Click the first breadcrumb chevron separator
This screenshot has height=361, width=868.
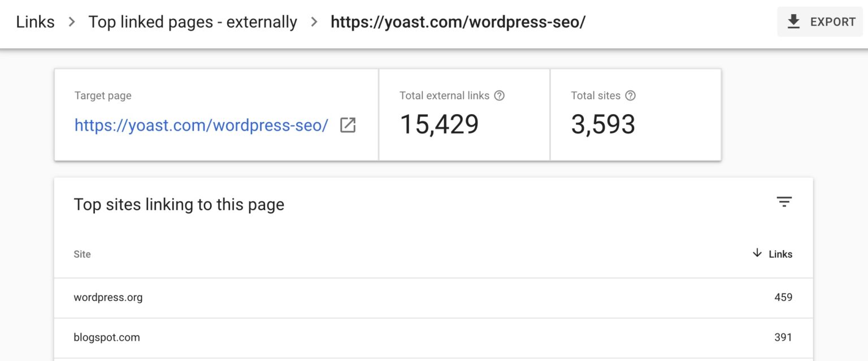[x=72, y=22]
